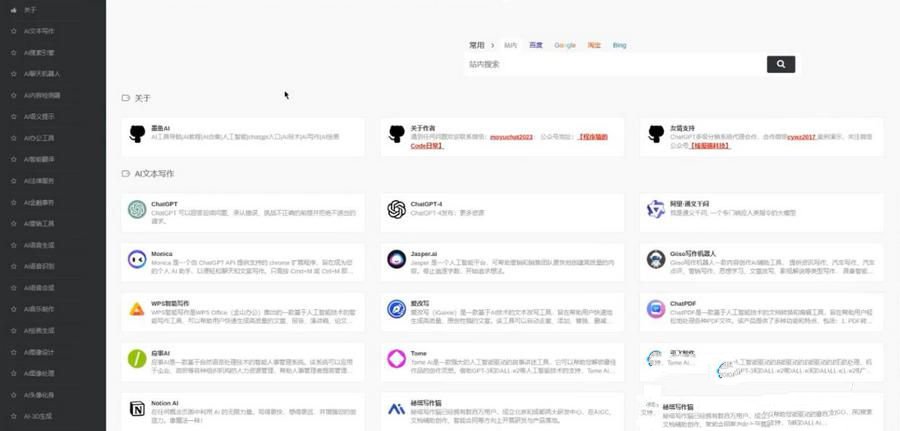Click the AI文本写作 section heading
The image size is (900, 431).
point(154,173)
